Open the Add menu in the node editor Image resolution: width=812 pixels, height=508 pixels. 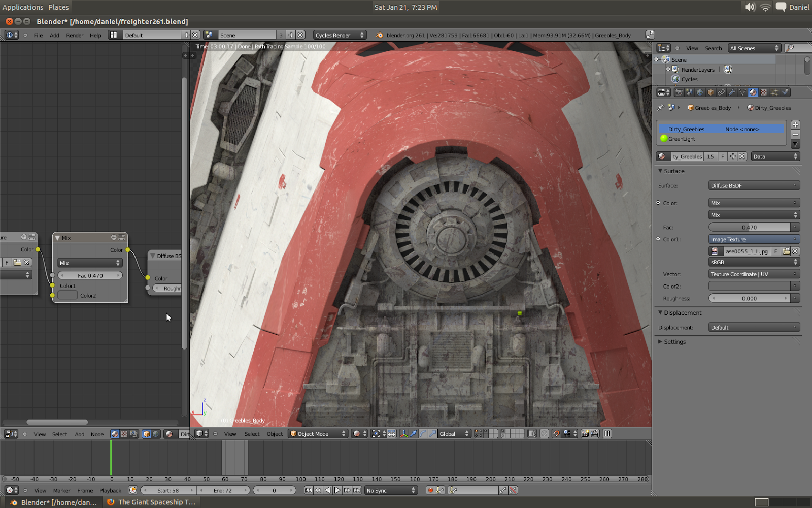tap(79, 434)
